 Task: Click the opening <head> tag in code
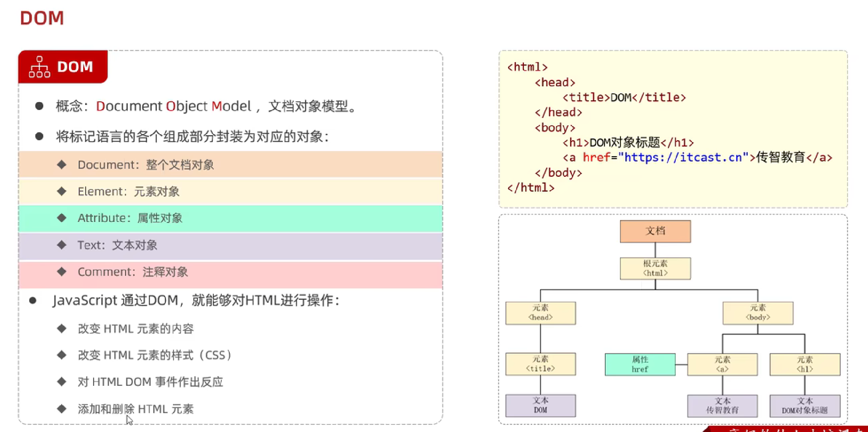(555, 82)
